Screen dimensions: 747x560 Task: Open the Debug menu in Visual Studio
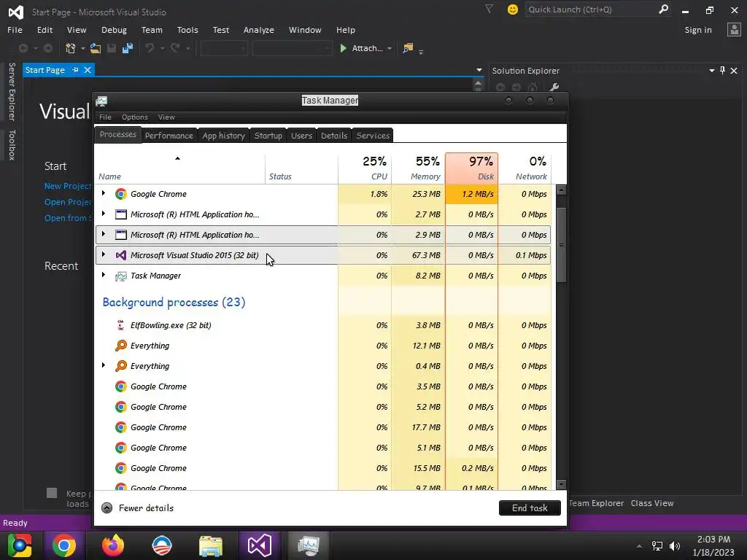(x=114, y=29)
